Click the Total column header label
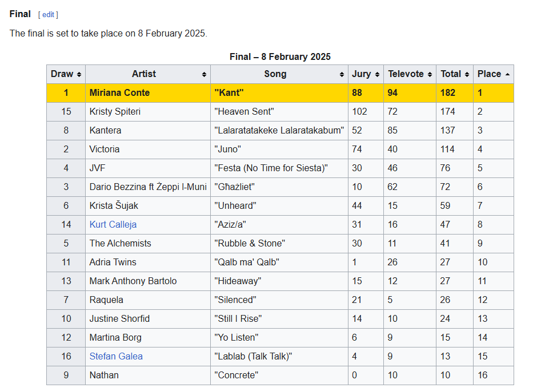 coord(450,74)
